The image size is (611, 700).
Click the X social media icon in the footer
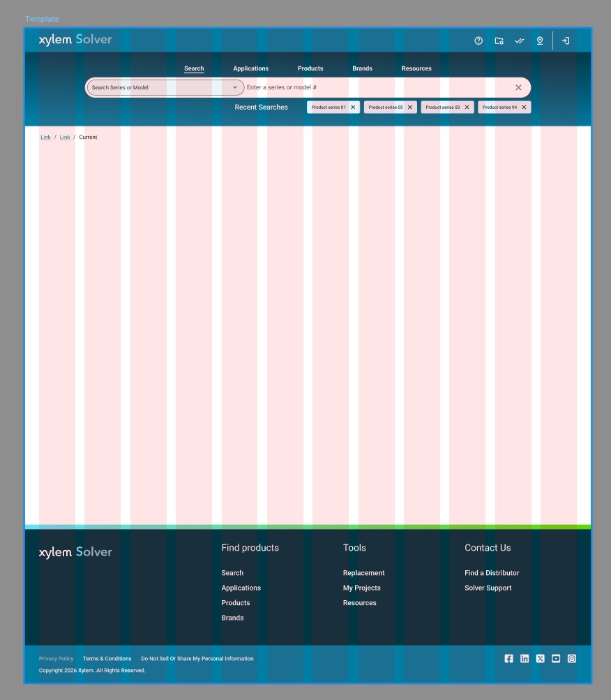point(540,658)
